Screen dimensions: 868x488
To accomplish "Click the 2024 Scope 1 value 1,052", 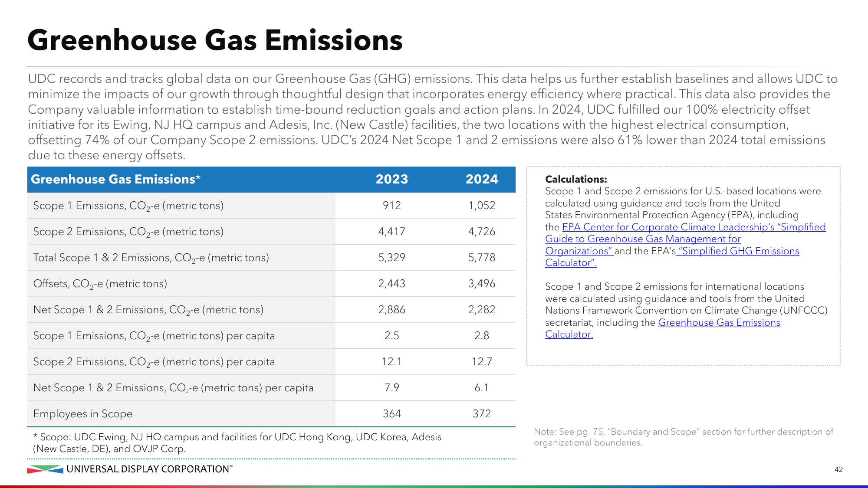I will (482, 205).
